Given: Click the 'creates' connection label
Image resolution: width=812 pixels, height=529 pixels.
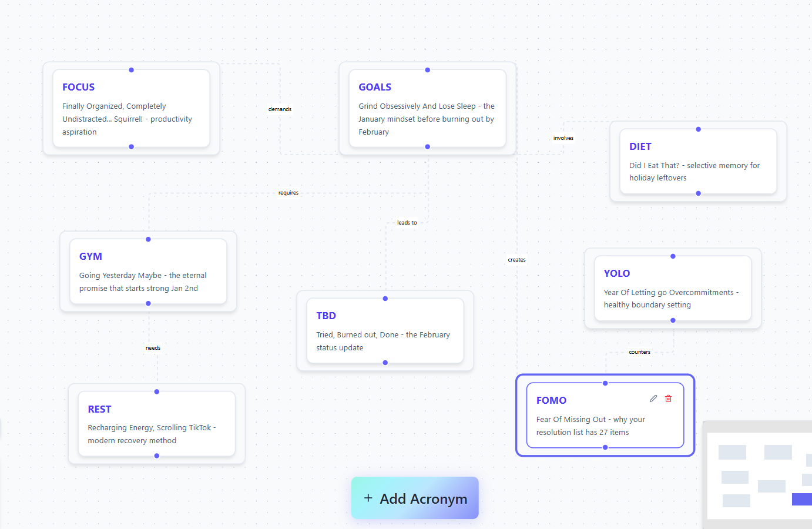Looking at the screenshot, I should point(516,259).
